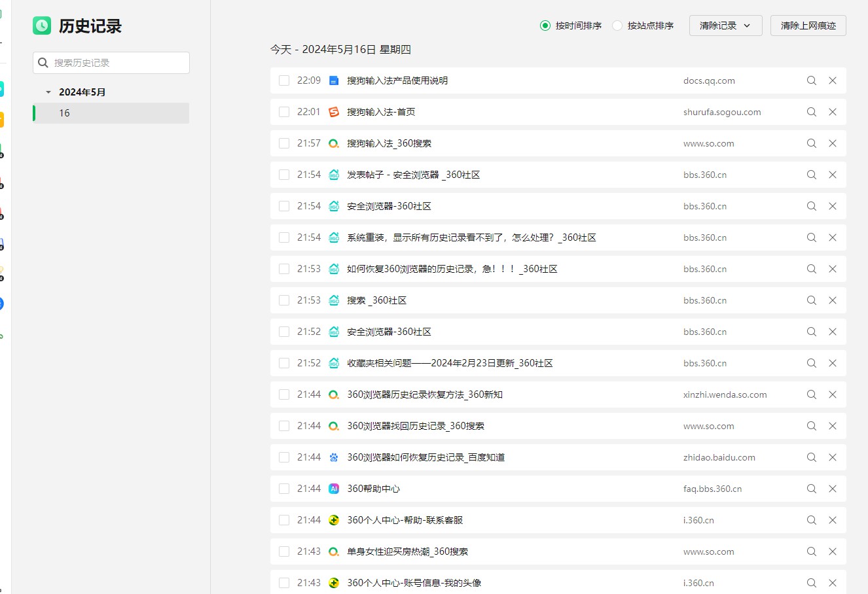
Task: Remove the 360帮助中心 entry
Action: pos(833,489)
